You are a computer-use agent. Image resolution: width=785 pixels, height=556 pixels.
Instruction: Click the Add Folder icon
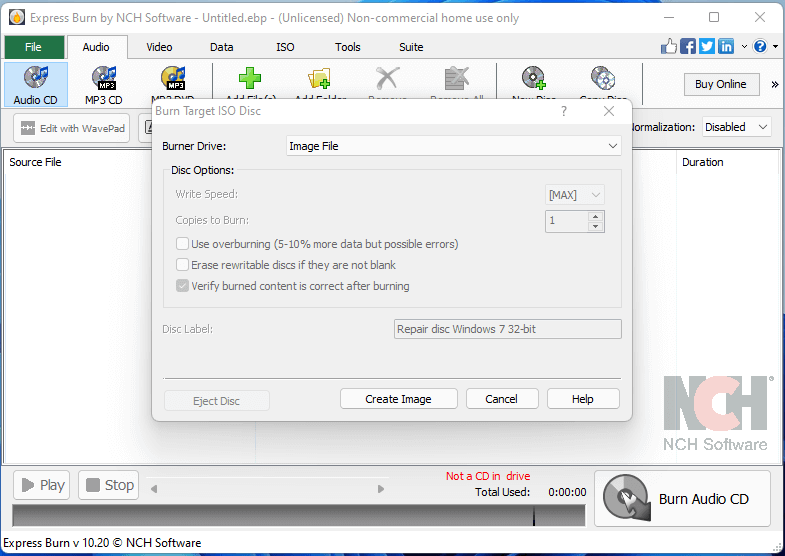319,79
